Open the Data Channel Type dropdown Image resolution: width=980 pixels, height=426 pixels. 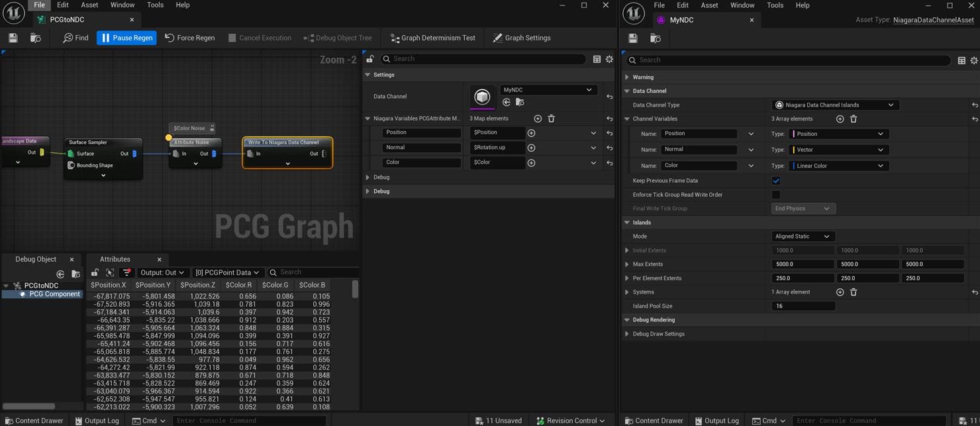tap(834, 105)
